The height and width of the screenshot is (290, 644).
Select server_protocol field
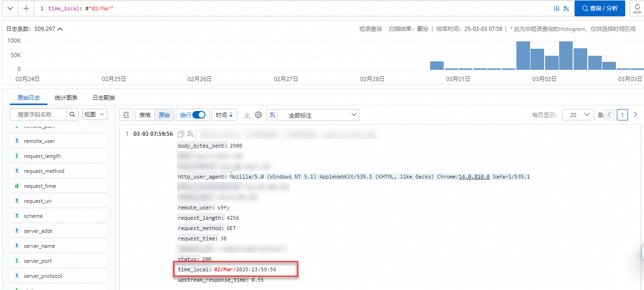tap(59, 276)
